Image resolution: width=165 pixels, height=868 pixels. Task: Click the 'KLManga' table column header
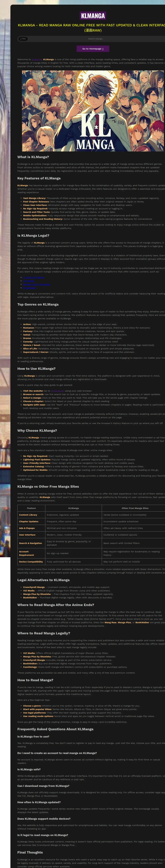point(74,508)
